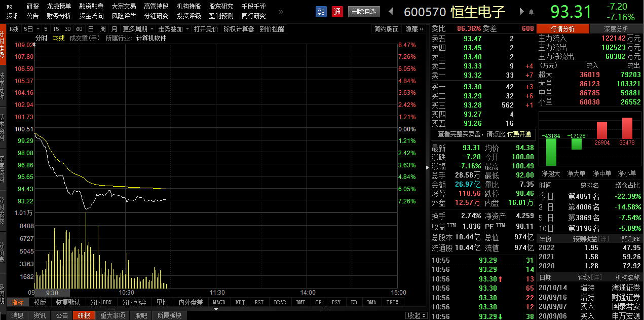
Task: Open the 分时成交 side tab
Action: [x=3, y=210]
